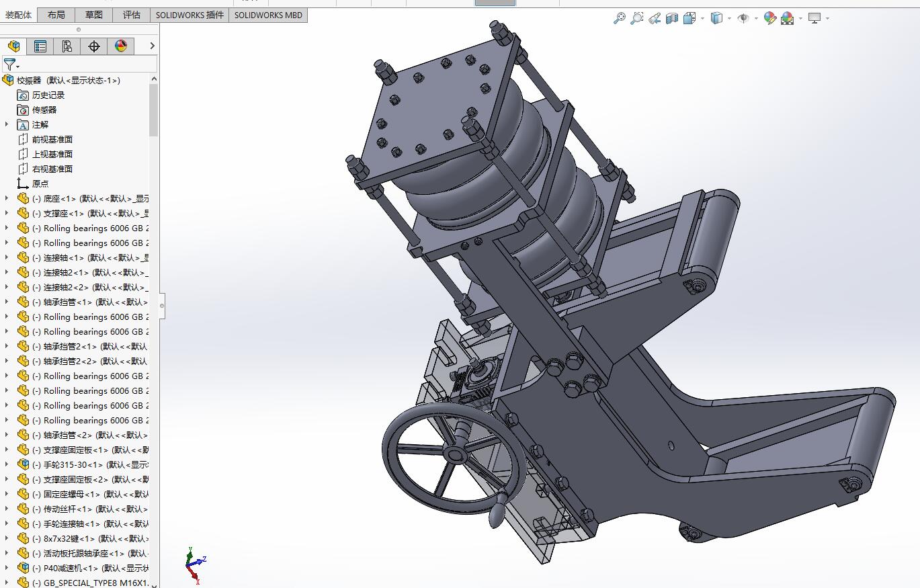920x588 pixels.
Task: Open the Display Style dropdown arrow
Action: (729, 18)
